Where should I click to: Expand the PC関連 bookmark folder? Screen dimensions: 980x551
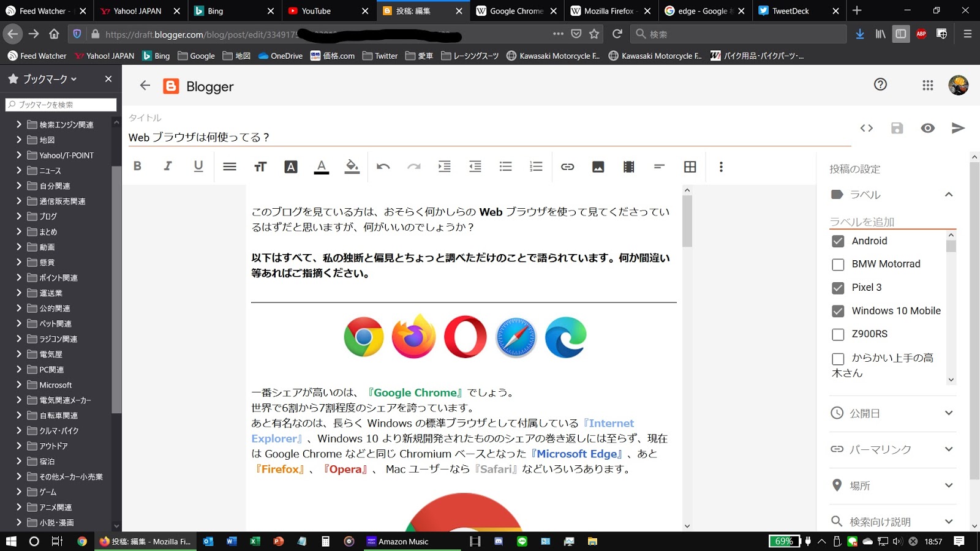click(x=19, y=369)
